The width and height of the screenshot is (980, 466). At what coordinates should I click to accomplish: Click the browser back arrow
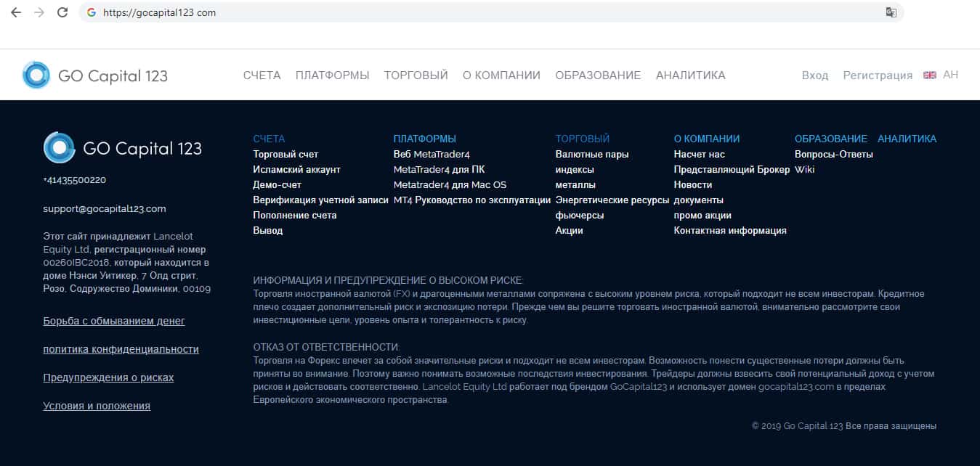click(x=16, y=12)
